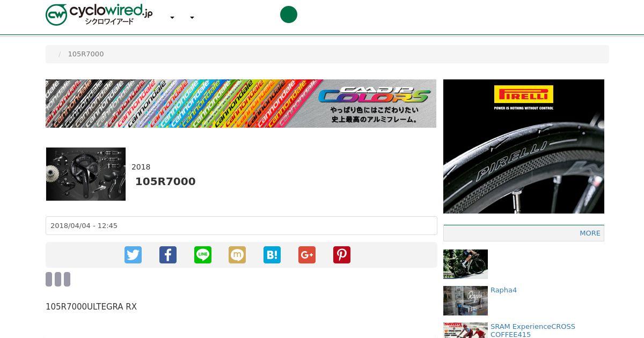Share article on Mastodon
This screenshot has width=644, height=338.
[237, 255]
